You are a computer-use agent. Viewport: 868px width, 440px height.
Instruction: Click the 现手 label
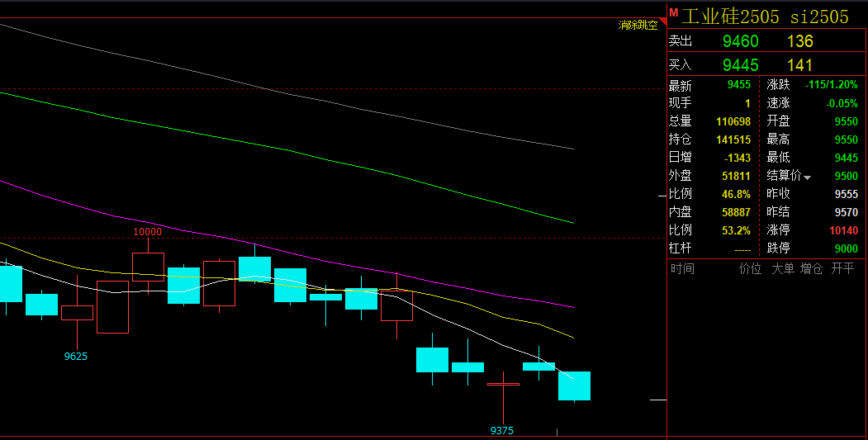[680, 103]
